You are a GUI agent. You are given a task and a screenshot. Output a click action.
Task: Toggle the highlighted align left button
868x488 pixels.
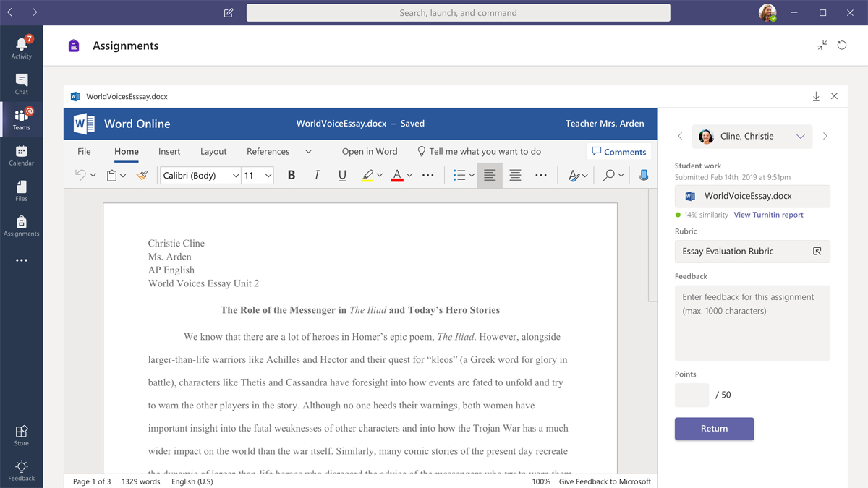490,175
